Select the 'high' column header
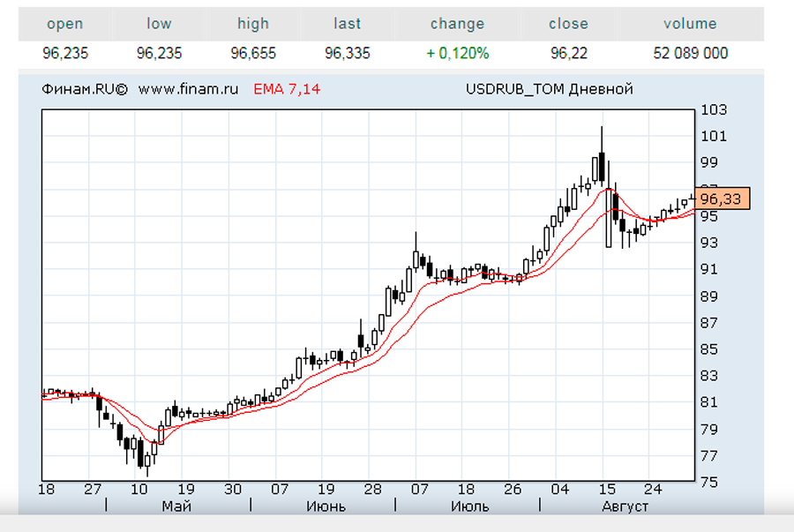 click(253, 24)
